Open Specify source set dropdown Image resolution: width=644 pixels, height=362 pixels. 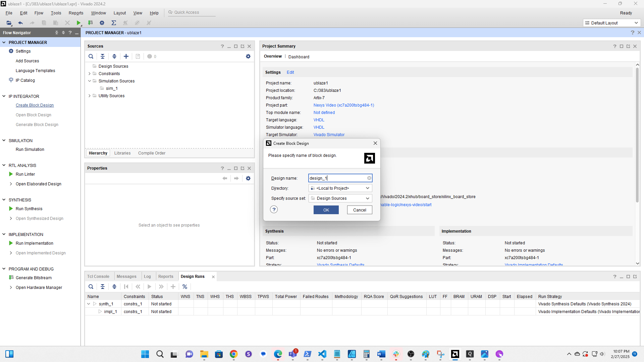point(367,198)
